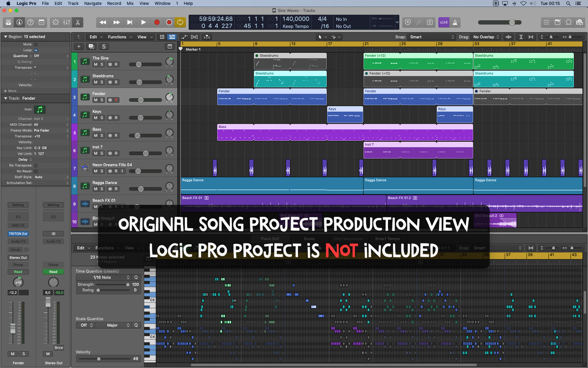Viewport: 588px width, 368px height.
Task: Adjust the master volume slider in toolbar
Action: tap(500, 22)
